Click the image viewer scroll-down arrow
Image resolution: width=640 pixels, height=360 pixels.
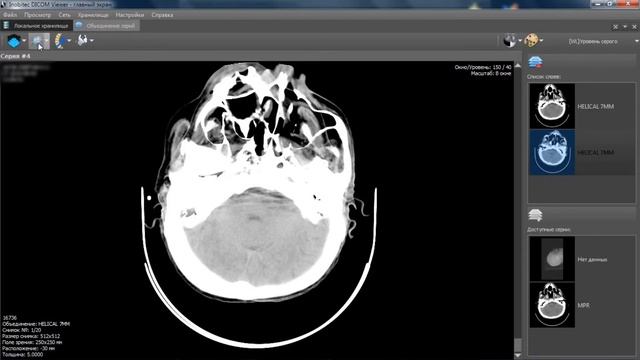(x=518, y=356)
